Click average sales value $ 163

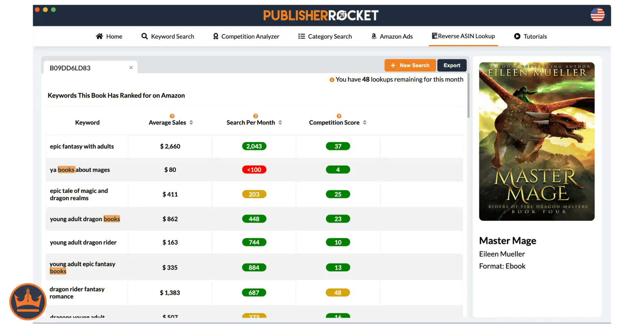170,242
